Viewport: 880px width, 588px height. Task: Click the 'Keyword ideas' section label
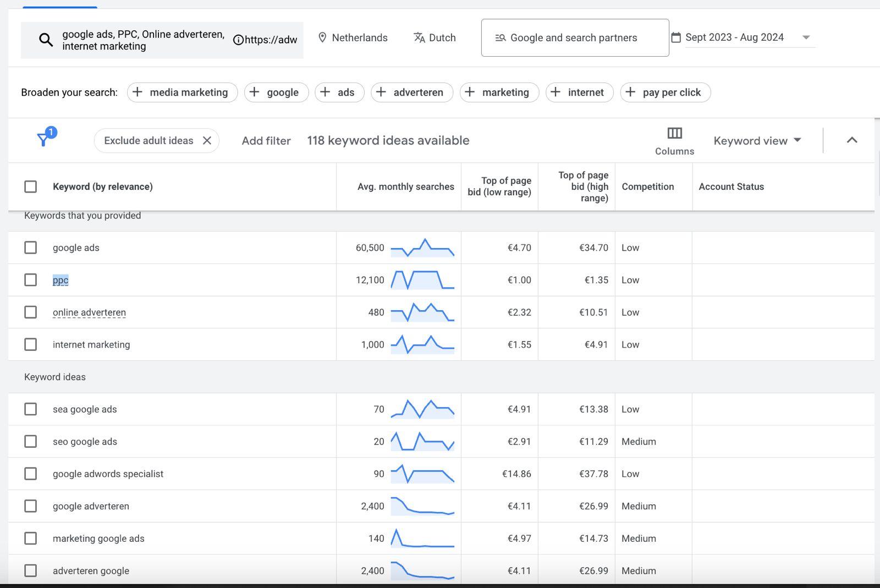click(55, 377)
